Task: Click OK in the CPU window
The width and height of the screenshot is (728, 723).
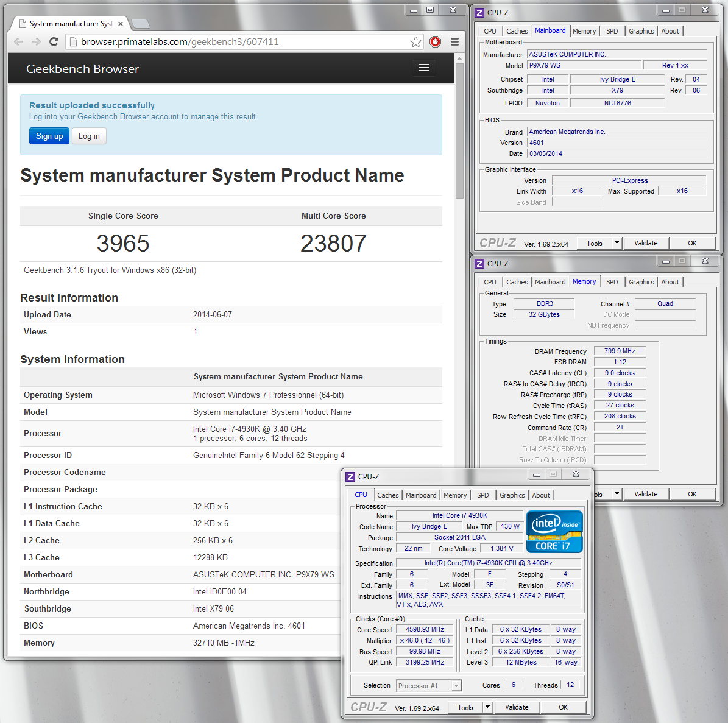Action: pos(563,707)
